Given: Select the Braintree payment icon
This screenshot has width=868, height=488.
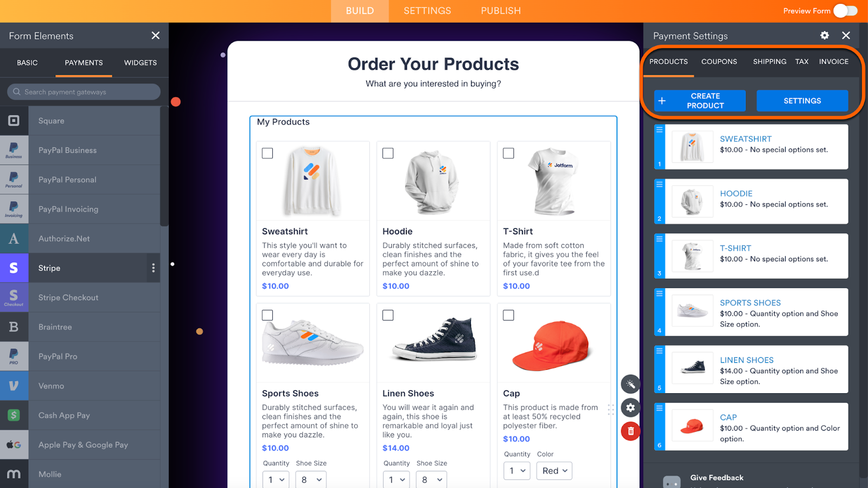Looking at the screenshot, I should [x=14, y=327].
